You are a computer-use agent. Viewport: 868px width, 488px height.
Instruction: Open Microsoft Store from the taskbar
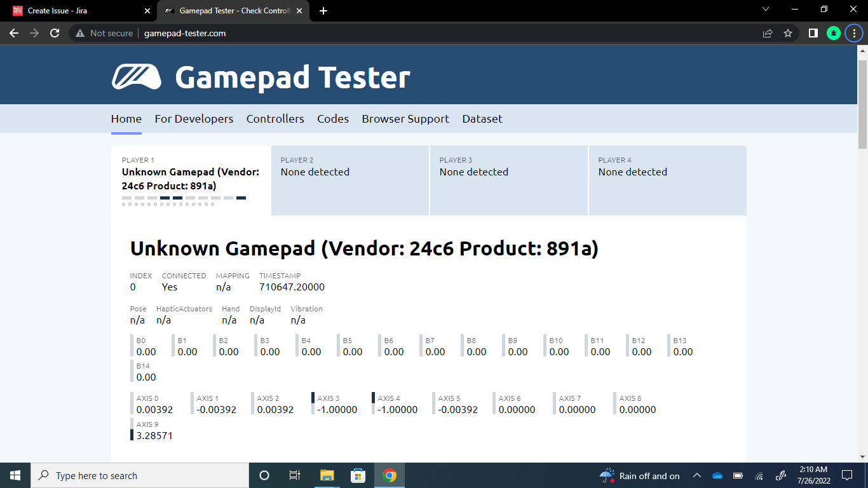coord(358,475)
